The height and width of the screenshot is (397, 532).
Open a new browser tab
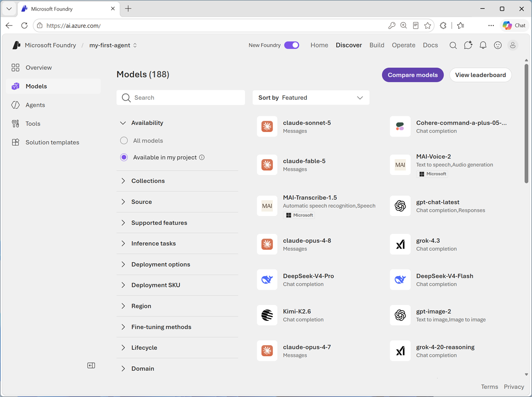tap(128, 8)
